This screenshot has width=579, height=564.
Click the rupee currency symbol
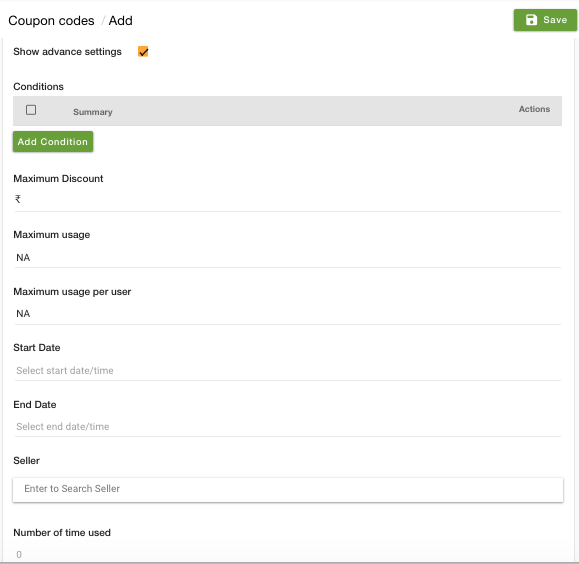point(18,199)
